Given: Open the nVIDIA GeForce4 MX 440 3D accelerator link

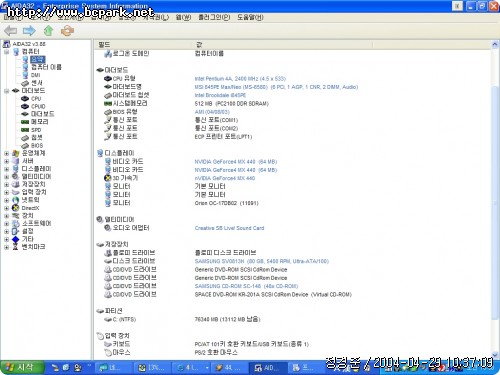Looking at the screenshot, I should pyautogui.click(x=225, y=178).
